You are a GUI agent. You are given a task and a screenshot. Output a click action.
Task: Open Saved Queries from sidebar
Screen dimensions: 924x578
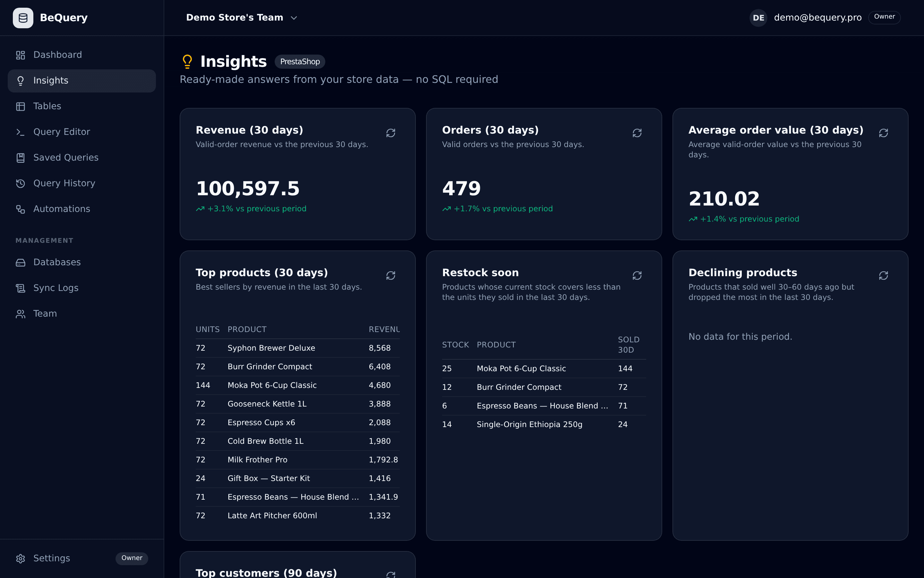point(82,157)
